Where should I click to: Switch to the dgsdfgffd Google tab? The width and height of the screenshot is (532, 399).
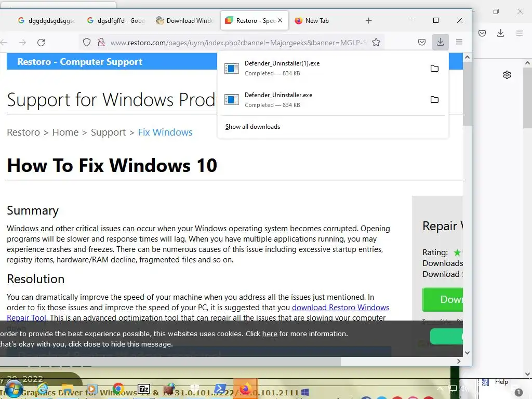tap(116, 21)
